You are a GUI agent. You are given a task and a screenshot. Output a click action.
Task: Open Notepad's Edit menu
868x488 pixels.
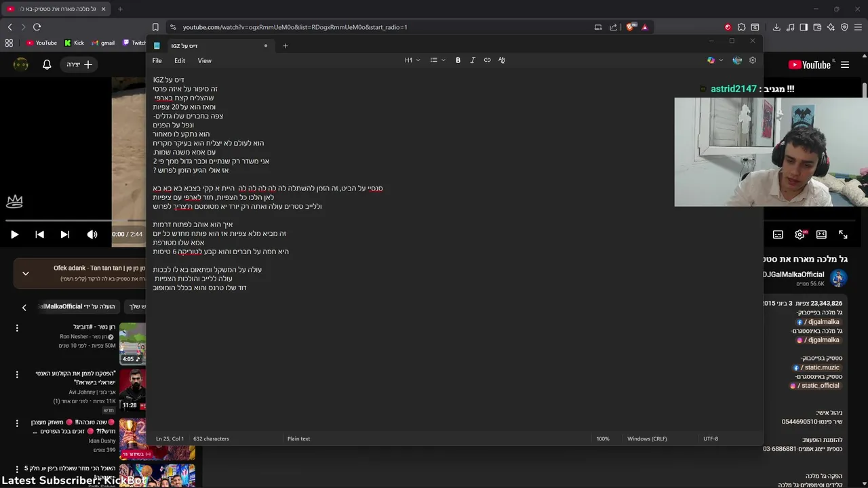coord(180,60)
